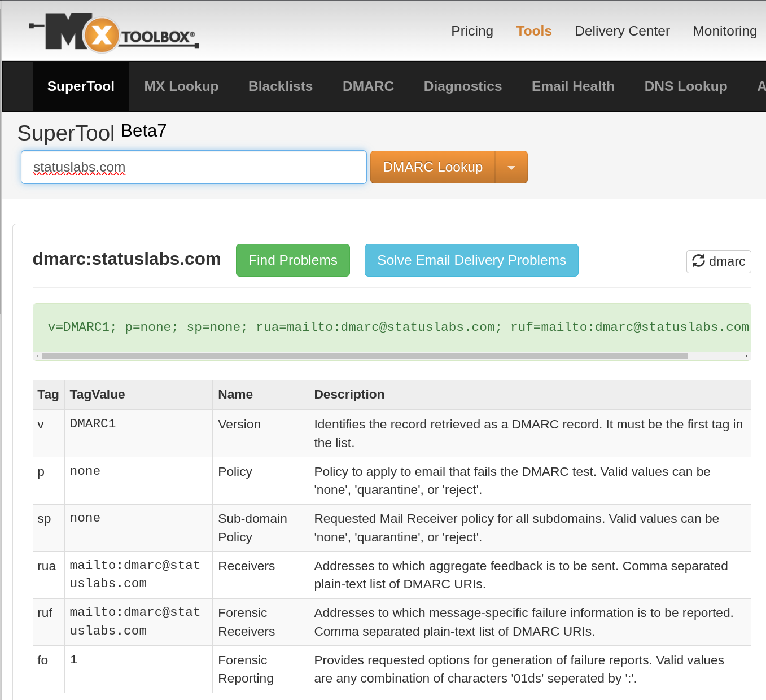The width and height of the screenshot is (766, 700).
Task: Click scrollbar left arrow of DMARC record
Action: [x=37, y=356]
